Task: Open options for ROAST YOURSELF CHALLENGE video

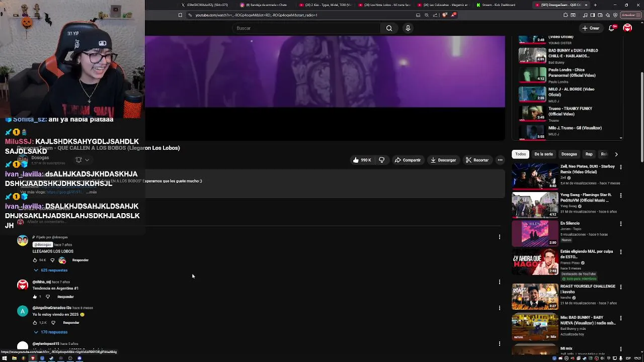Action: 620,287
